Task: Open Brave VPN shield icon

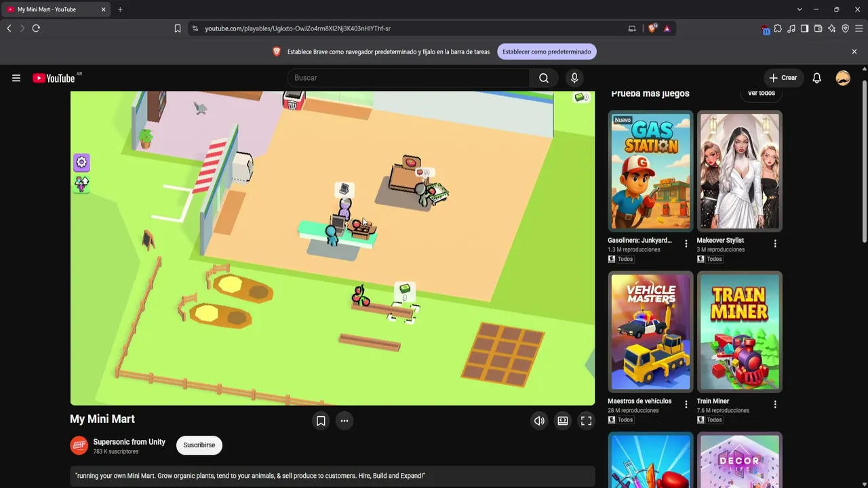Action: 845,28
